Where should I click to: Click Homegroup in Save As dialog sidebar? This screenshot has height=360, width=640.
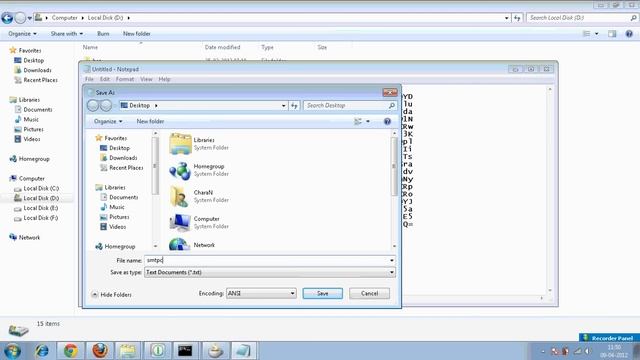[x=119, y=247]
